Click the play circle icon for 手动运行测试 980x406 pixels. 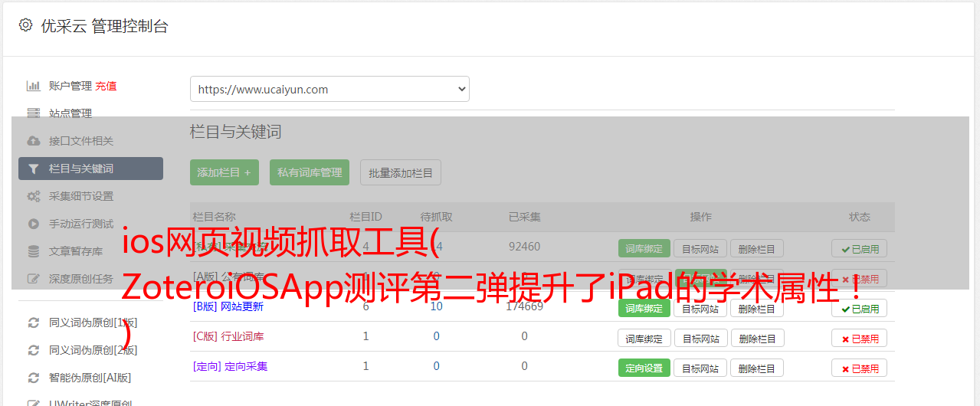coord(33,224)
